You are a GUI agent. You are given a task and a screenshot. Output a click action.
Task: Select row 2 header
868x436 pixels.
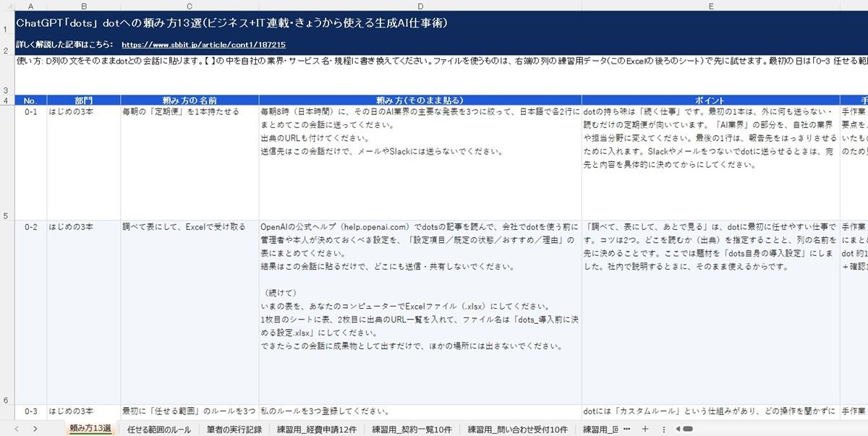[x=7, y=45]
